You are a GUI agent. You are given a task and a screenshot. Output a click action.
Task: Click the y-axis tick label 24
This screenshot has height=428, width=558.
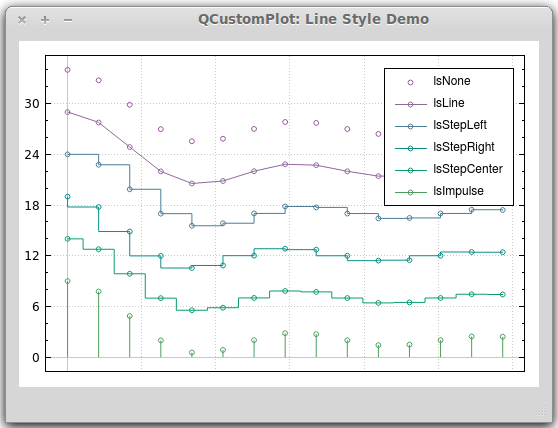point(32,155)
